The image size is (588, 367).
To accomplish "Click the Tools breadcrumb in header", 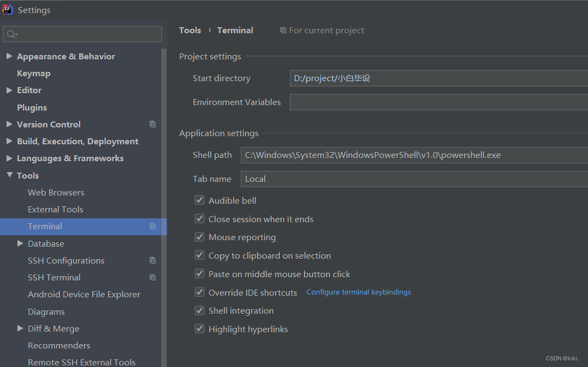I will [190, 30].
